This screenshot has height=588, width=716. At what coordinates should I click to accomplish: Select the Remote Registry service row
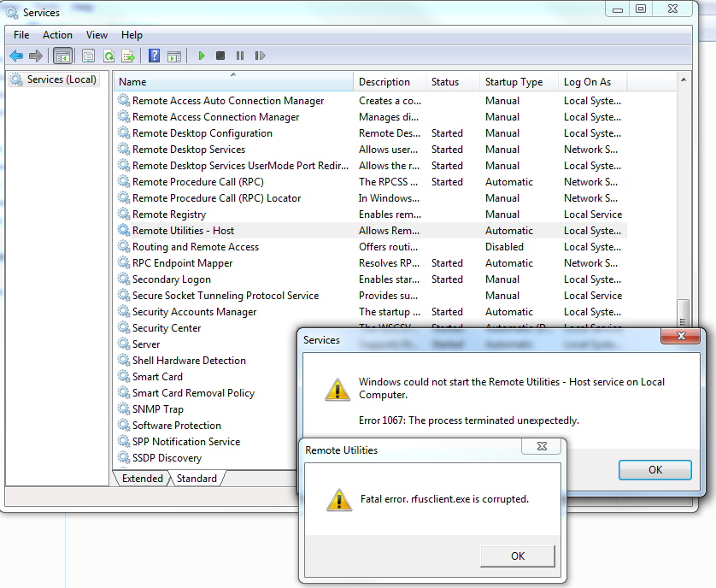point(169,215)
